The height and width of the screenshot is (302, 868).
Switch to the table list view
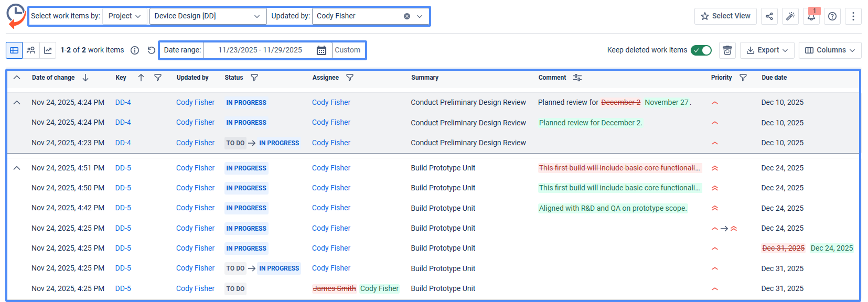click(14, 50)
